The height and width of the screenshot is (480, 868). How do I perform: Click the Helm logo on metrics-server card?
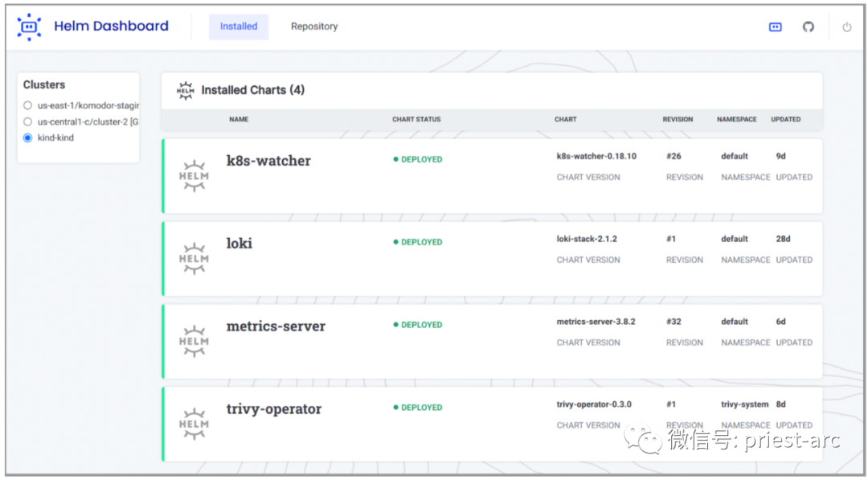click(x=194, y=342)
